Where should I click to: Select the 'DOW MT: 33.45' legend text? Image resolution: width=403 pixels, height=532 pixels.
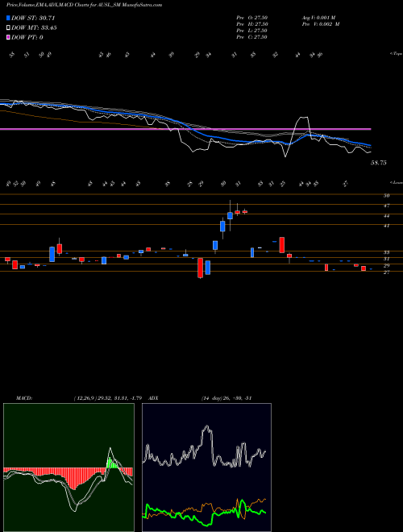(34, 27)
